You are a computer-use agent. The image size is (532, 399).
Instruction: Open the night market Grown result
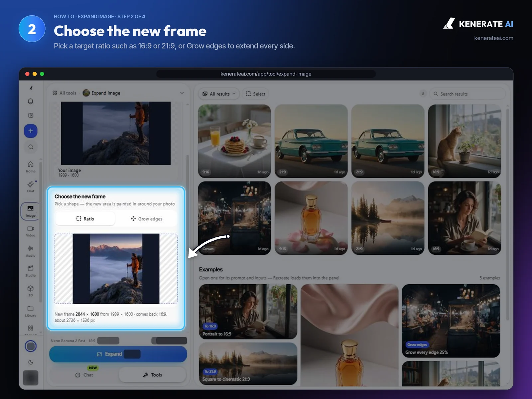click(x=234, y=218)
